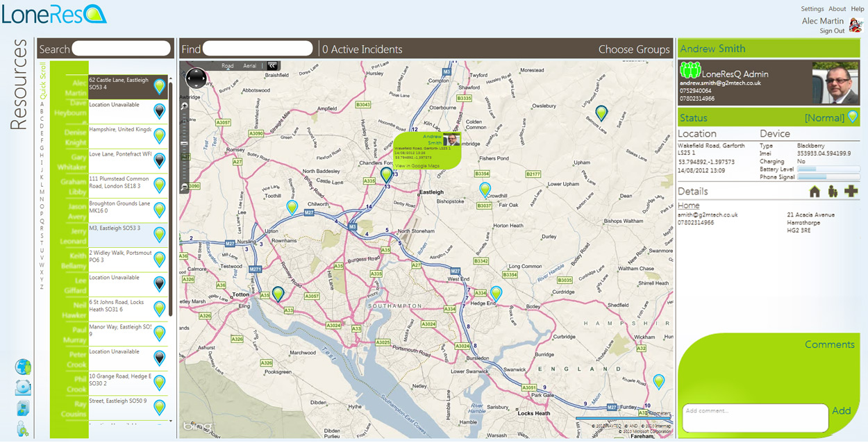Click Add to submit comment
Image resolution: width=868 pixels, height=443 pixels.
[841, 411]
